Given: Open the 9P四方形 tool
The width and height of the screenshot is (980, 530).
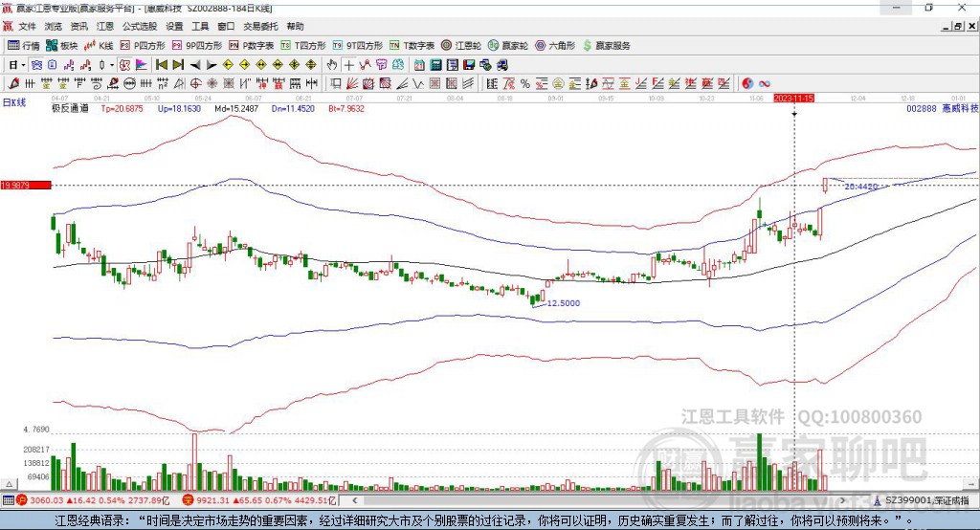Looking at the screenshot, I should click(197, 46).
